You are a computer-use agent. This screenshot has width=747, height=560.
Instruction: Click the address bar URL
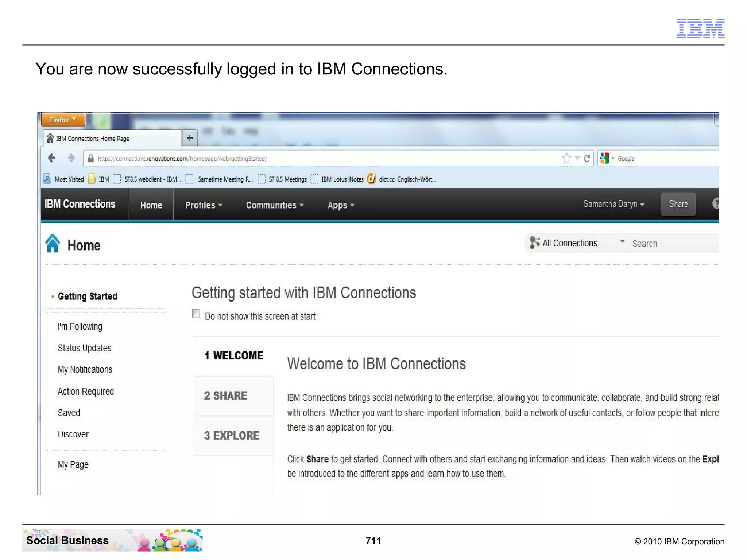point(182,159)
